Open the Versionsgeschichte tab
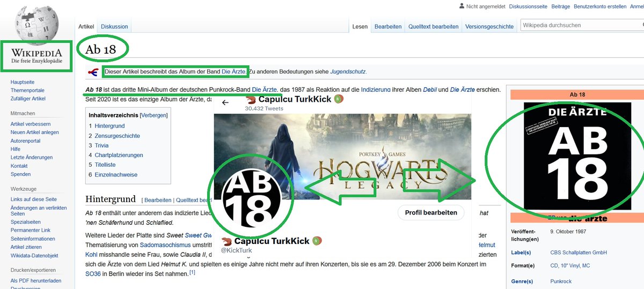This screenshot has height=289, width=644. [x=489, y=26]
